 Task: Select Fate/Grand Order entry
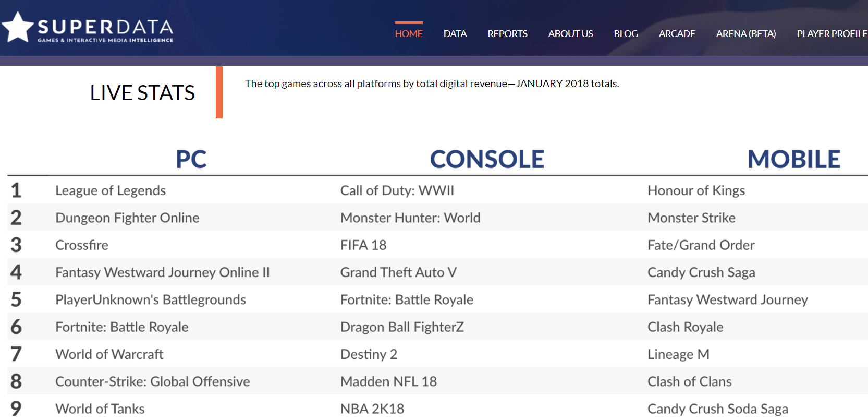(x=701, y=245)
